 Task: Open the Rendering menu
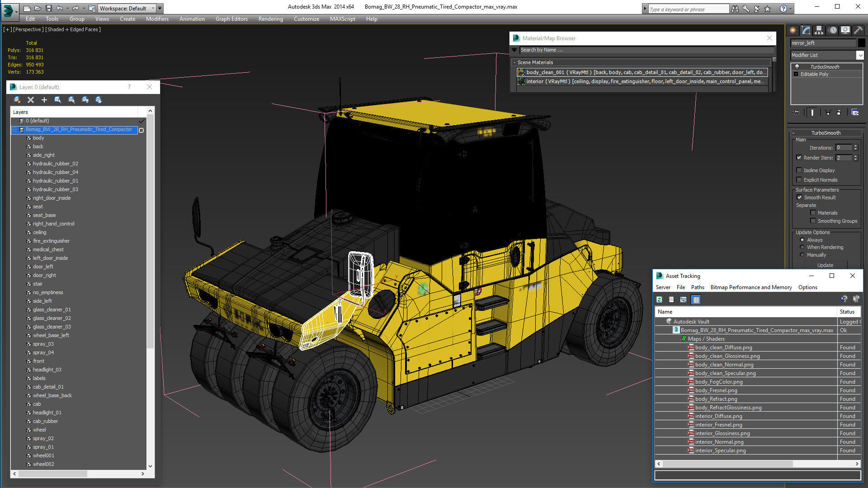tap(270, 19)
